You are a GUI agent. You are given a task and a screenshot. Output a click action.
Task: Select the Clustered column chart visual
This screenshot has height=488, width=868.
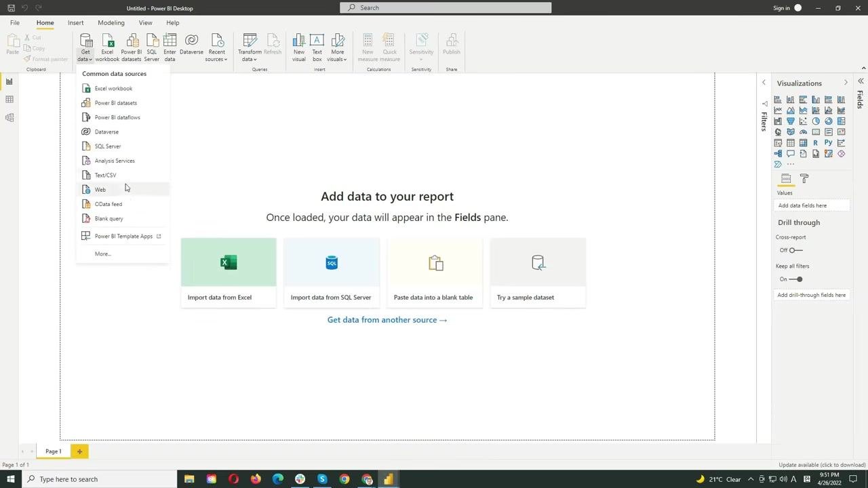(816, 100)
